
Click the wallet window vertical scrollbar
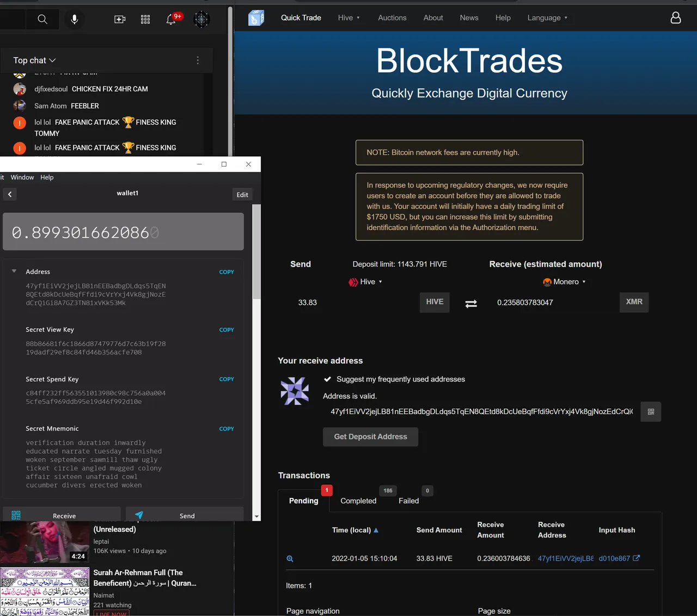tap(256, 252)
